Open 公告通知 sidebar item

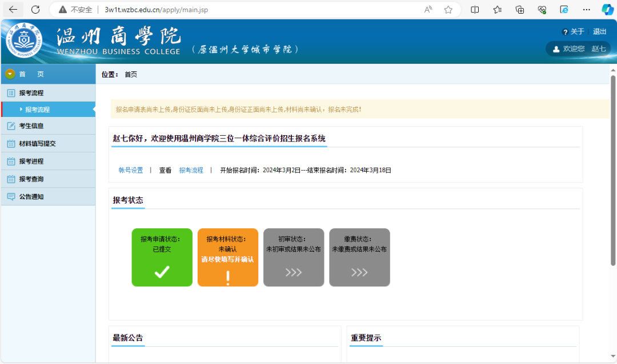[31, 197]
